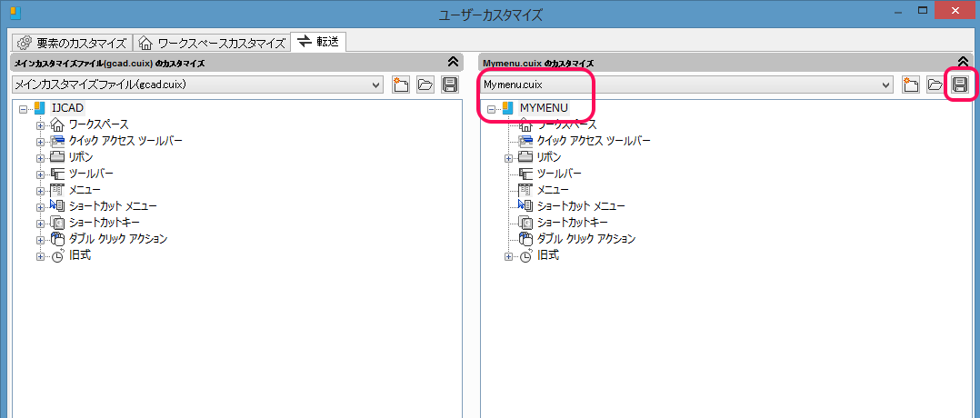
Task: Select MYMENU root item in right tree
Action: (x=544, y=108)
